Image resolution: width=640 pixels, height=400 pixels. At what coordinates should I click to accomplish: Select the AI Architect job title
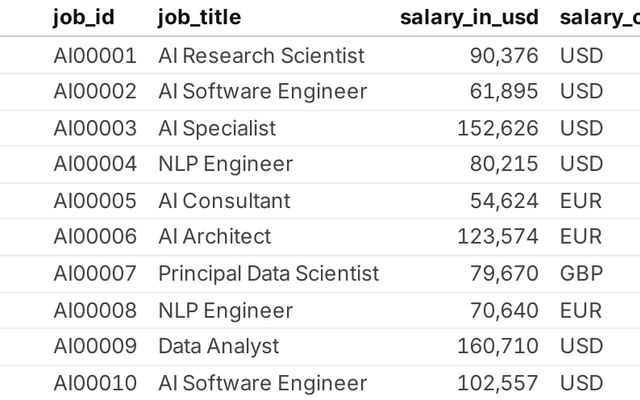214,237
